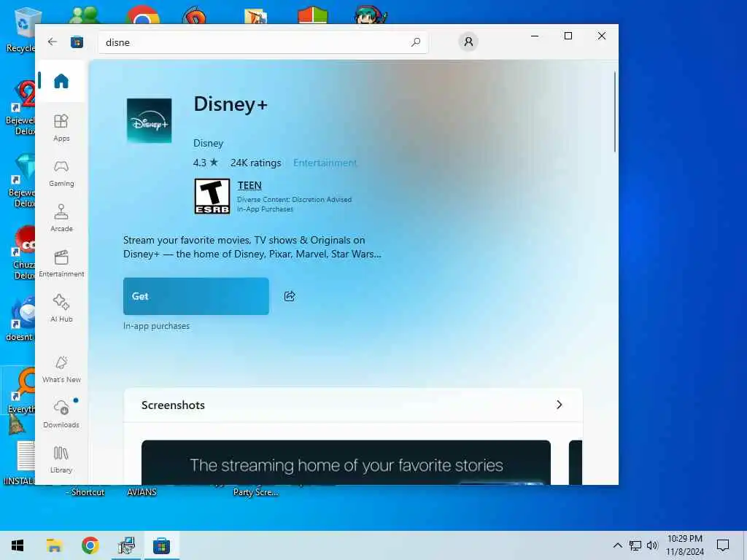Click the app description text about streaming

tap(252, 247)
